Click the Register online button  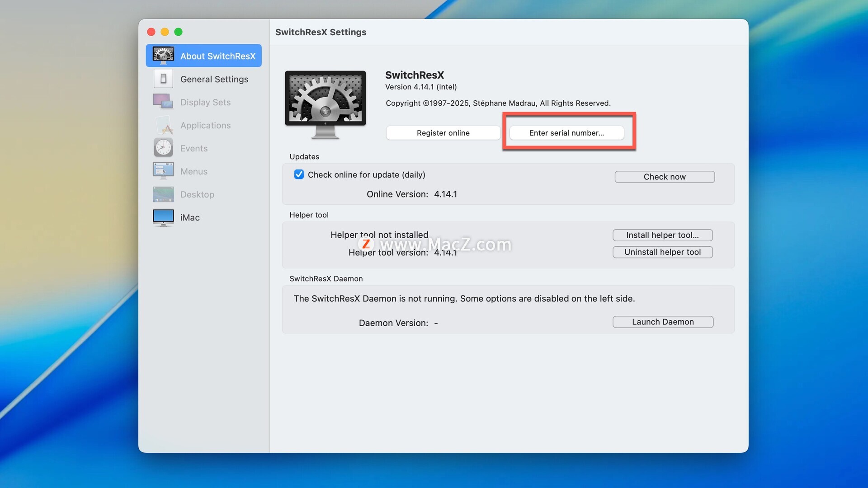click(443, 133)
